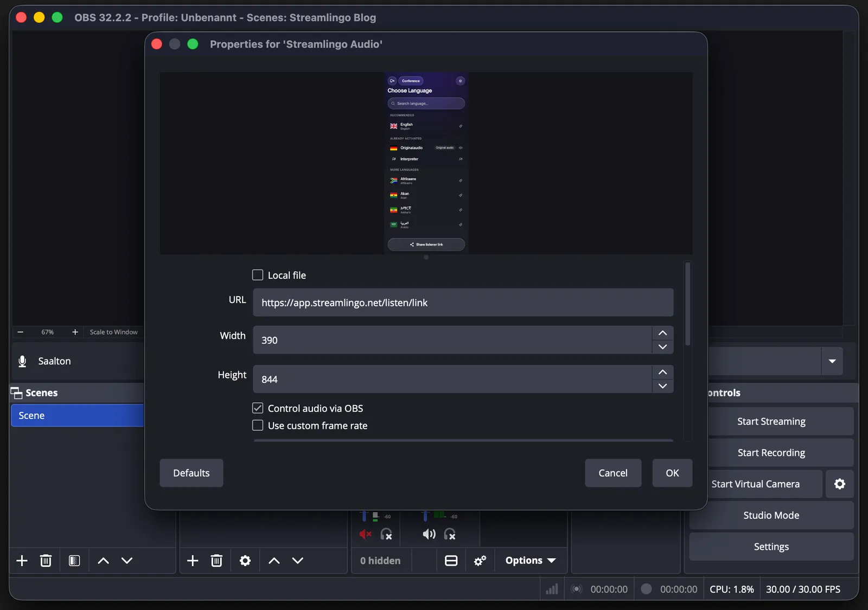Click the Height value field

click(x=452, y=379)
